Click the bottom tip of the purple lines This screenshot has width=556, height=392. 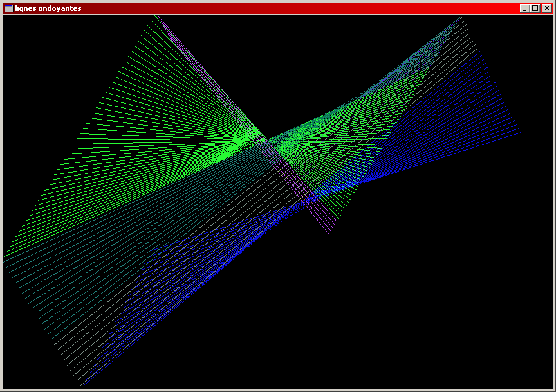coord(329,234)
